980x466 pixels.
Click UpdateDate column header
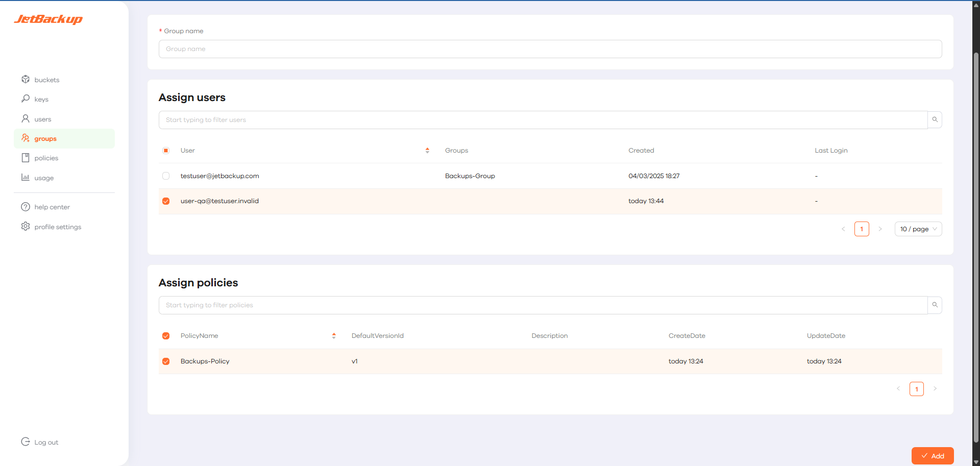826,336
